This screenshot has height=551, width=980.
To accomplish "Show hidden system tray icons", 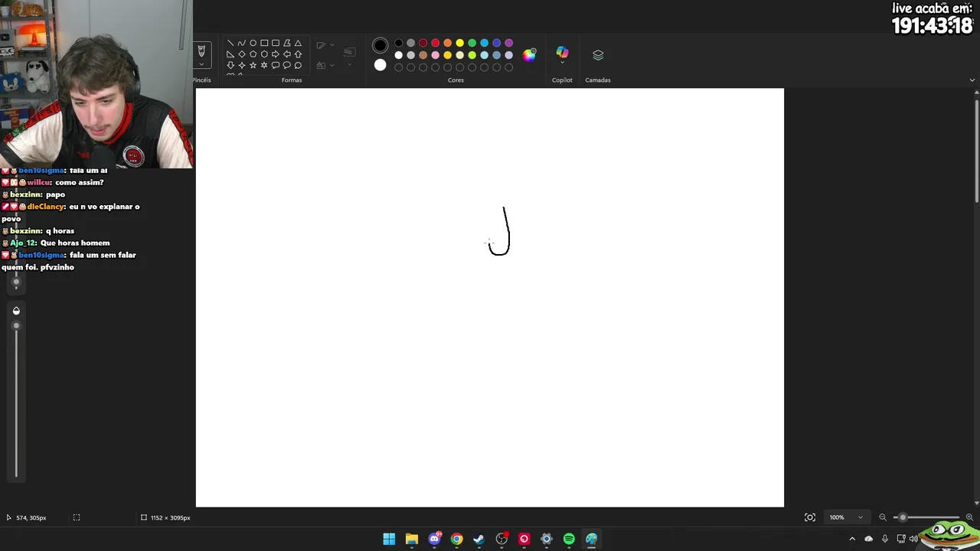I will (852, 539).
